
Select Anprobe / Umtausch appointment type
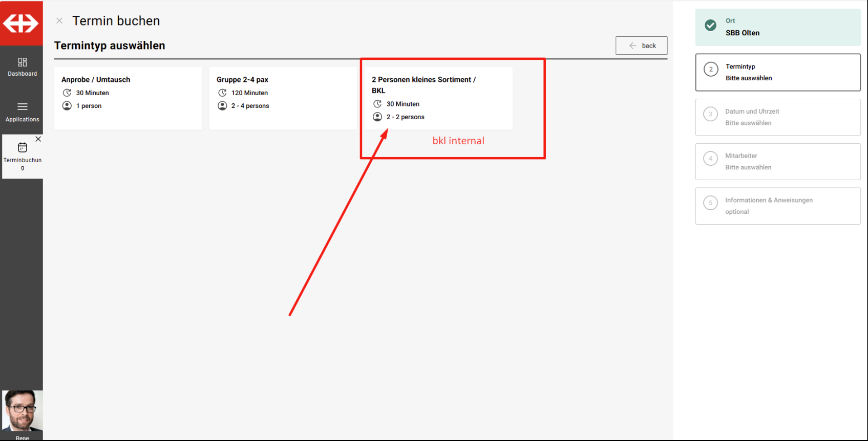(x=128, y=98)
